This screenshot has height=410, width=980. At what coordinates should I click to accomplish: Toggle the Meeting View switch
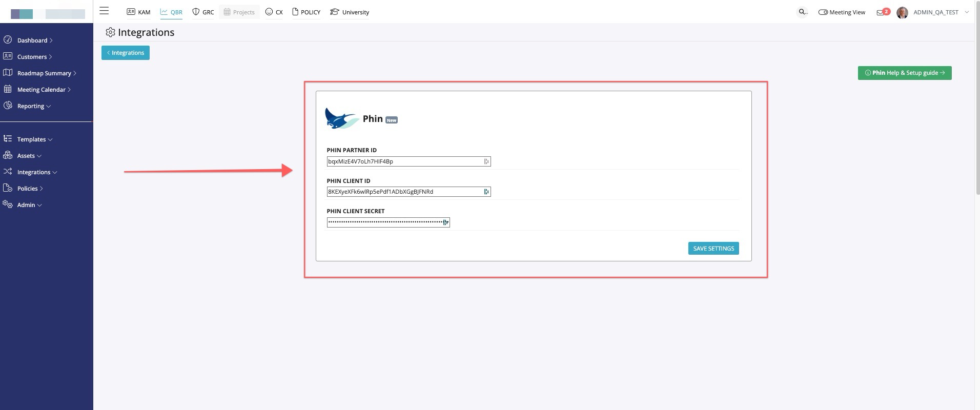[823, 12]
